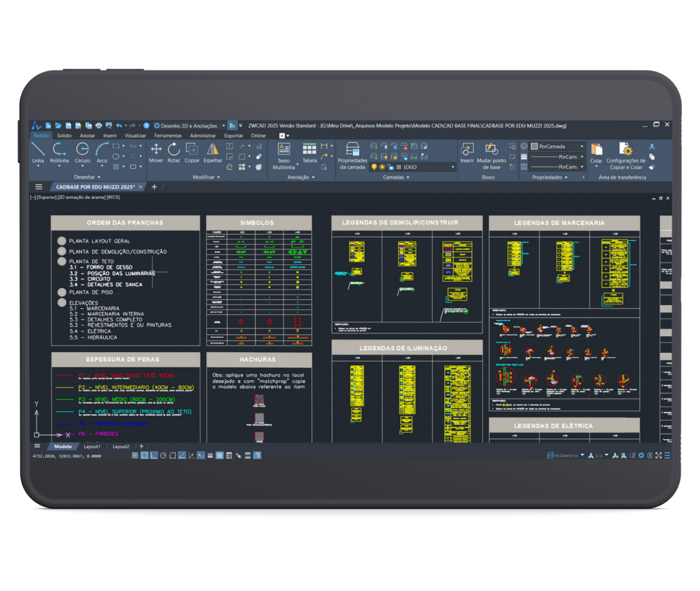700x591 pixels.
Task: Open the Exportar ribbon tab
Action: (x=234, y=136)
